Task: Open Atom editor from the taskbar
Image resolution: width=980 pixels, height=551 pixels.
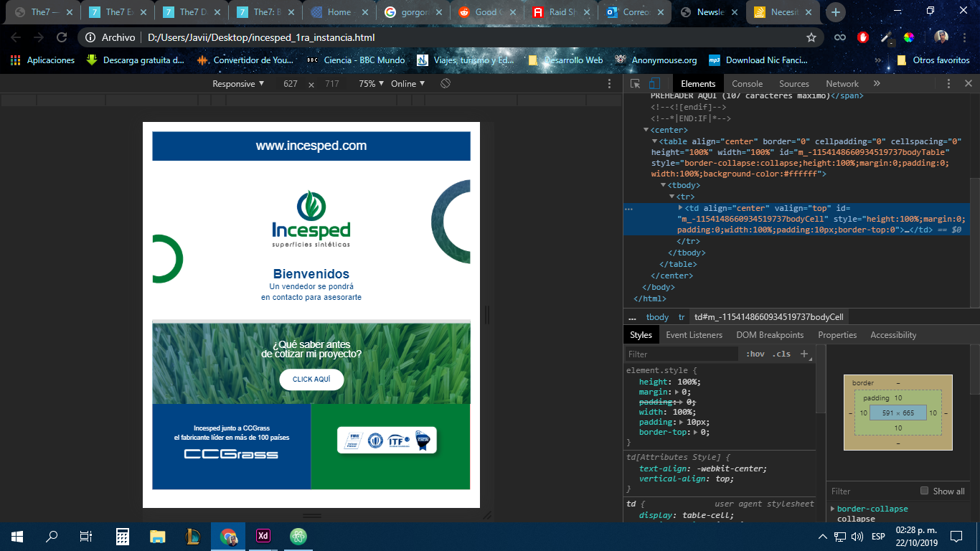Action: point(298,536)
